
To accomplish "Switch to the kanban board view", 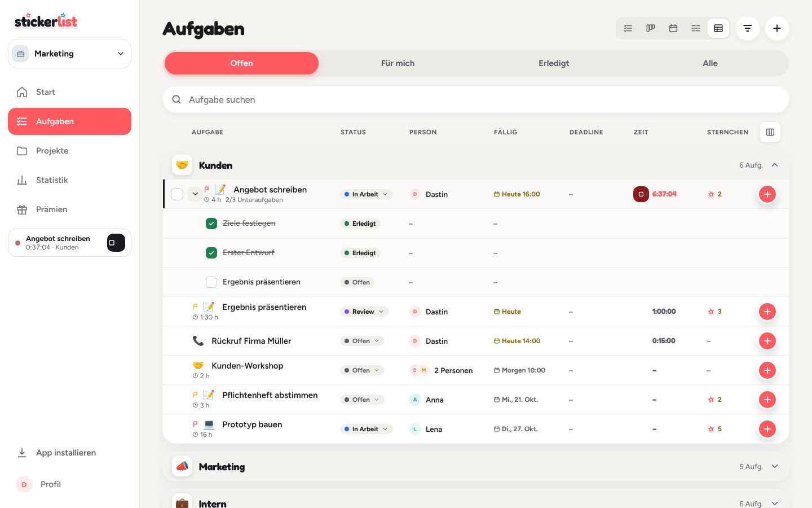I will [x=651, y=28].
